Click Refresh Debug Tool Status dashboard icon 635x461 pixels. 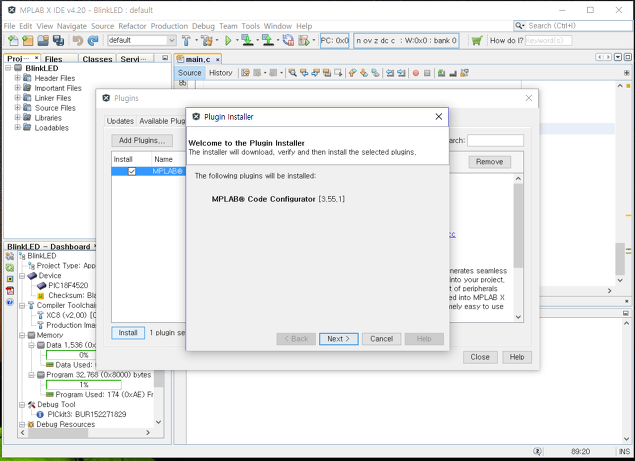click(x=10, y=268)
